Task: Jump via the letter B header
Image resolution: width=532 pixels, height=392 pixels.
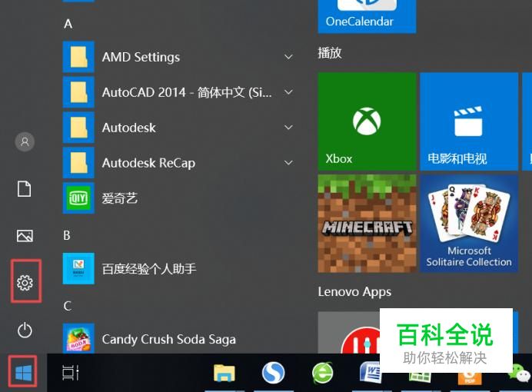Action: pos(67,235)
